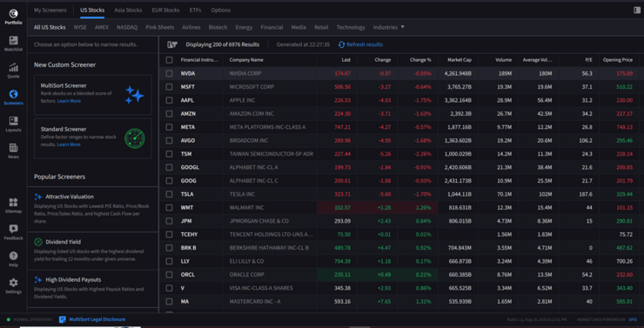The width and height of the screenshot is (644, 328).
Task: Open the Quote chart icon
Action: 13,67
